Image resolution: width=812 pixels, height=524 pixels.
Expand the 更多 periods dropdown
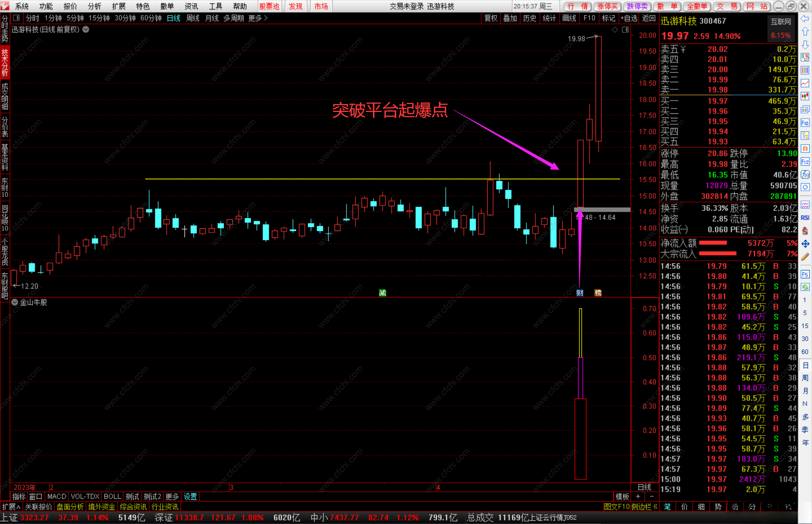258,18
